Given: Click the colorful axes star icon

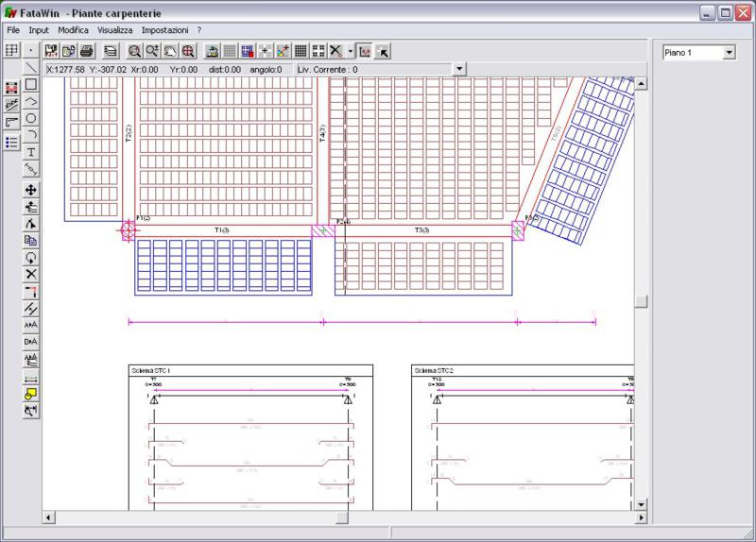Looking at the screenshot, I should [283, 51].
